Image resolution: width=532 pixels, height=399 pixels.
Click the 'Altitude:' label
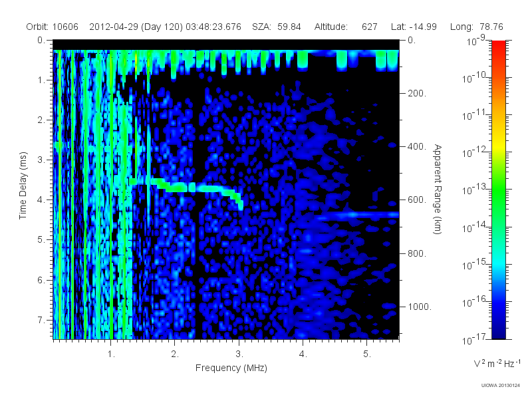point(331,27)
